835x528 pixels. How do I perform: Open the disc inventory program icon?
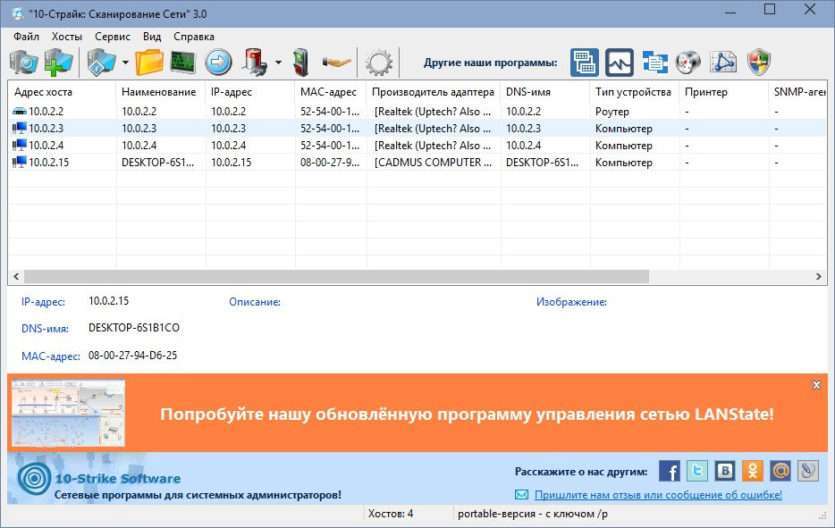pyautogui.click(x=688, y=62)
